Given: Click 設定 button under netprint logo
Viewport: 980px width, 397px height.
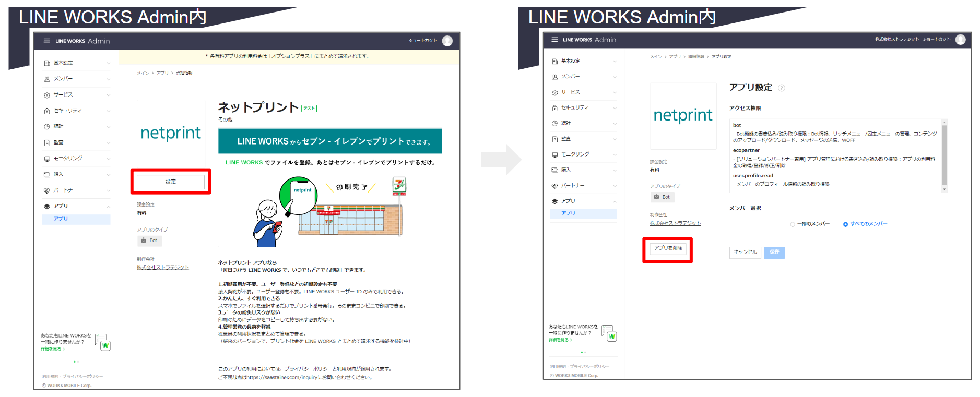Looking at the screenshot, I should 171,182.
